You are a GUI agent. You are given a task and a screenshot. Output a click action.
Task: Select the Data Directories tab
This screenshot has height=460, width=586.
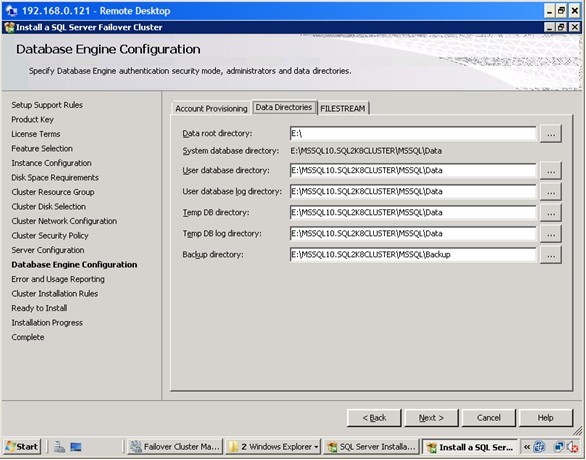(x=284, y=107)
